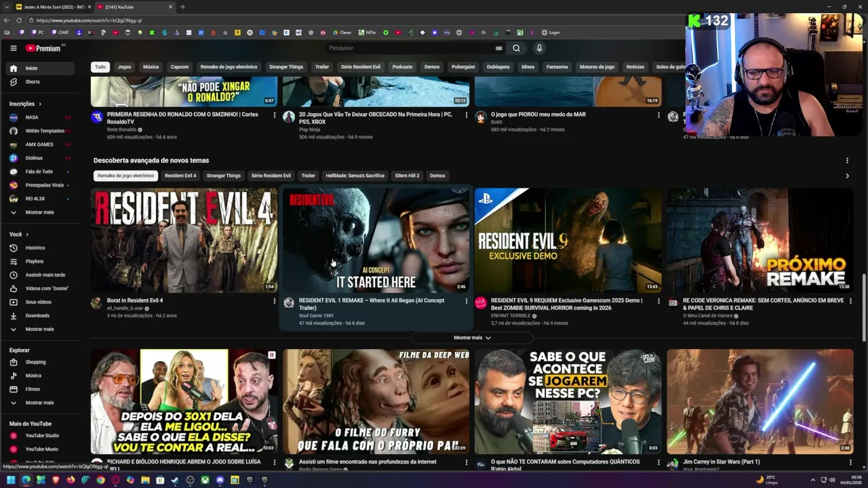The image size is (868, 488).
Task: Expand Mostrar mais under subscriptions
Action: 41,212
